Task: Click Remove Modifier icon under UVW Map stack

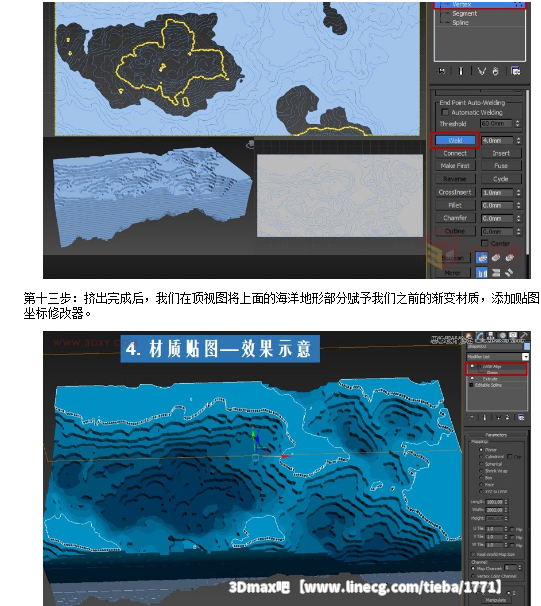Action: click(508, 418)
